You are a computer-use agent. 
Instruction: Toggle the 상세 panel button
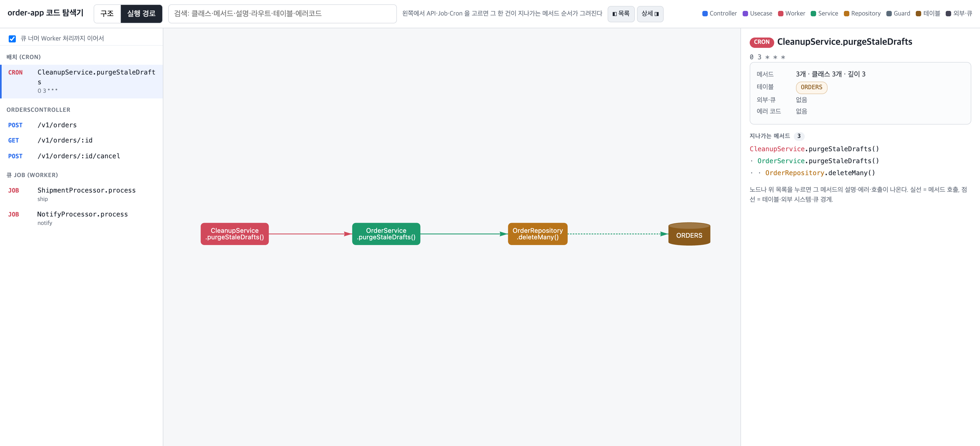coord(650,14)
